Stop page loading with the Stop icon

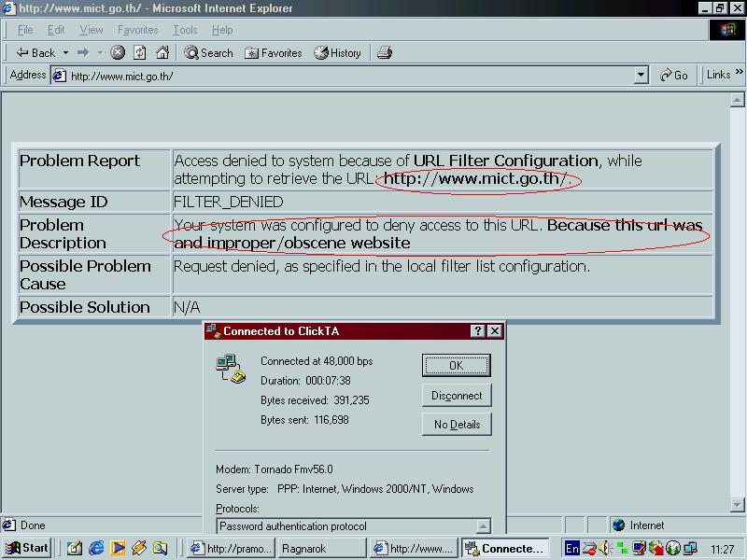pyautogui.click(x=118, y=52)
